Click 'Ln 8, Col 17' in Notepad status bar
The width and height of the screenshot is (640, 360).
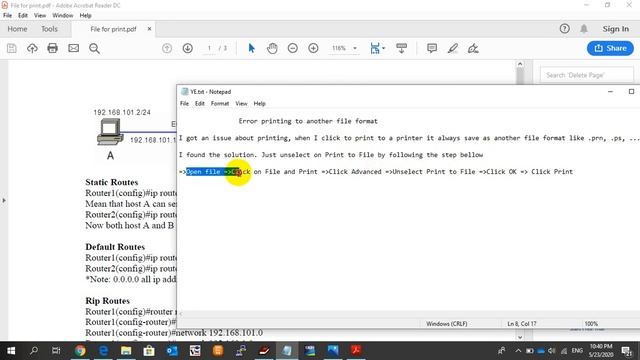pyautogui.click(x=522, y=324)
